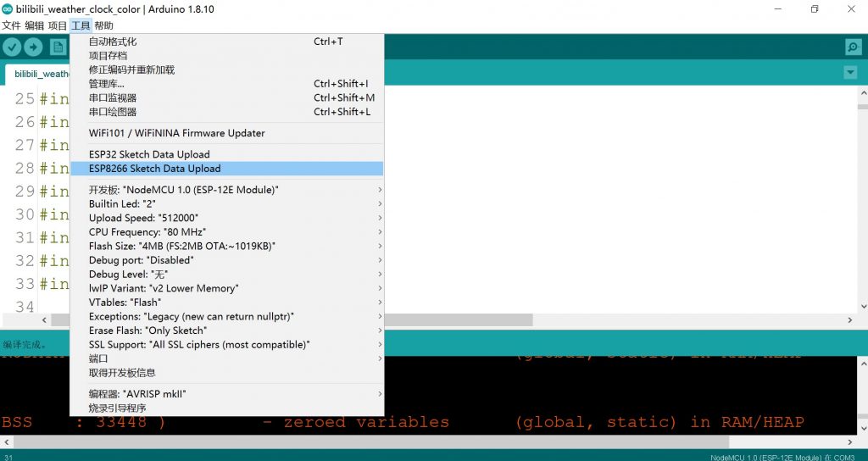Open the 文件 menu in menu bar
This screenshot has height=461, width=868.
pos(11,25)
